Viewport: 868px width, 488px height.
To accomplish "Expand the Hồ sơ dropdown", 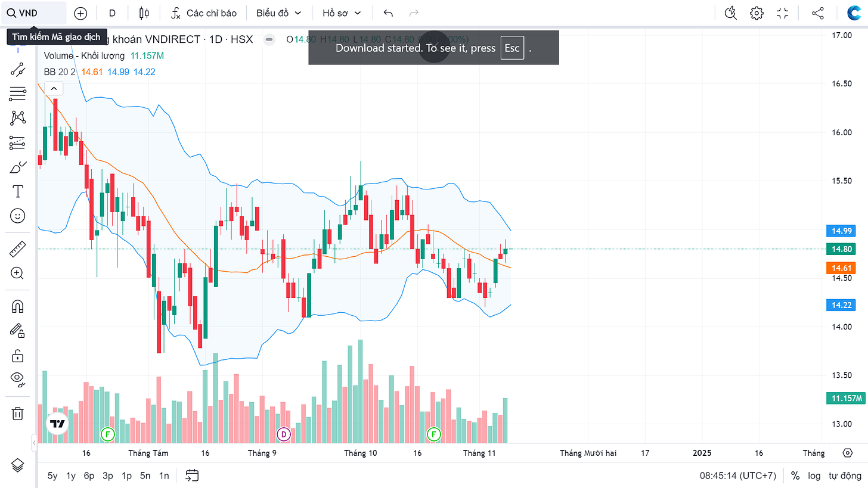I will tap(342, 13).
